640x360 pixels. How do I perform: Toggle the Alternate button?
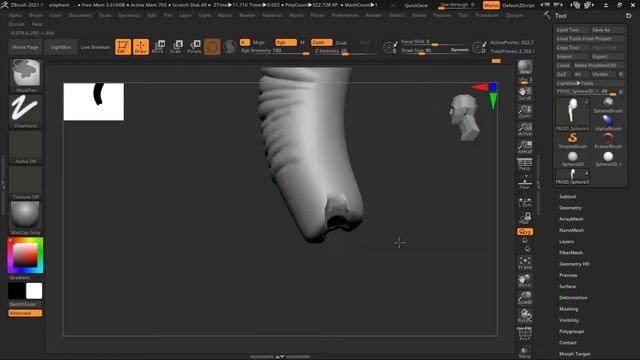(x=25, y=313)
